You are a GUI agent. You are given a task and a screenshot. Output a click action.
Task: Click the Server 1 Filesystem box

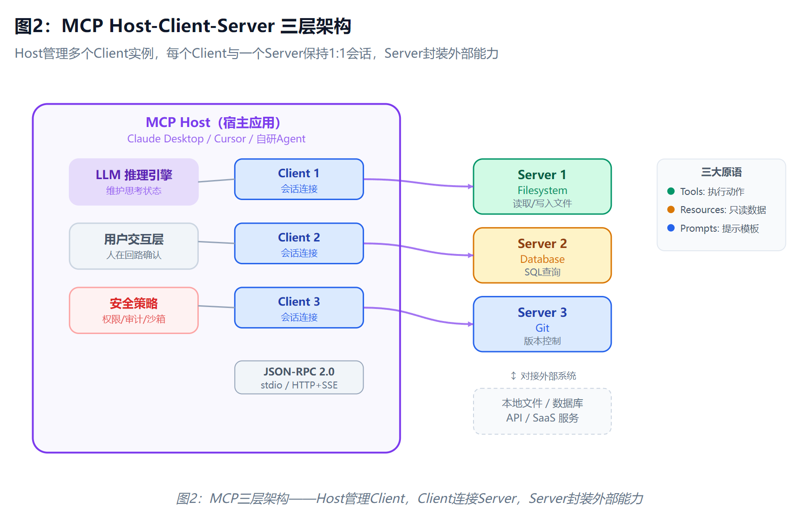tap(542, 187)
